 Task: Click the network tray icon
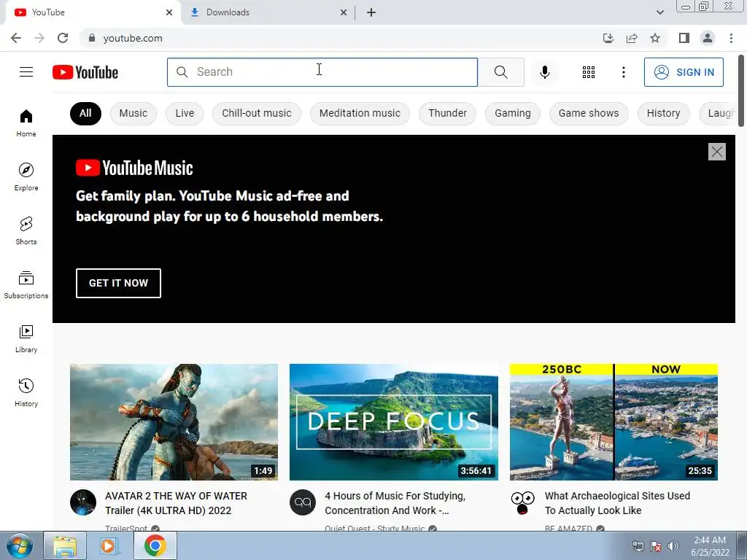coord(638,546)
